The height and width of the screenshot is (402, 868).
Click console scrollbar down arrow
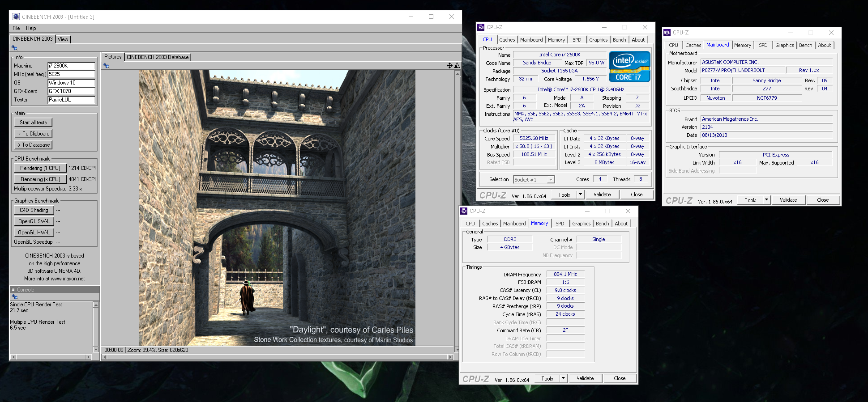[x=96, y=349]
